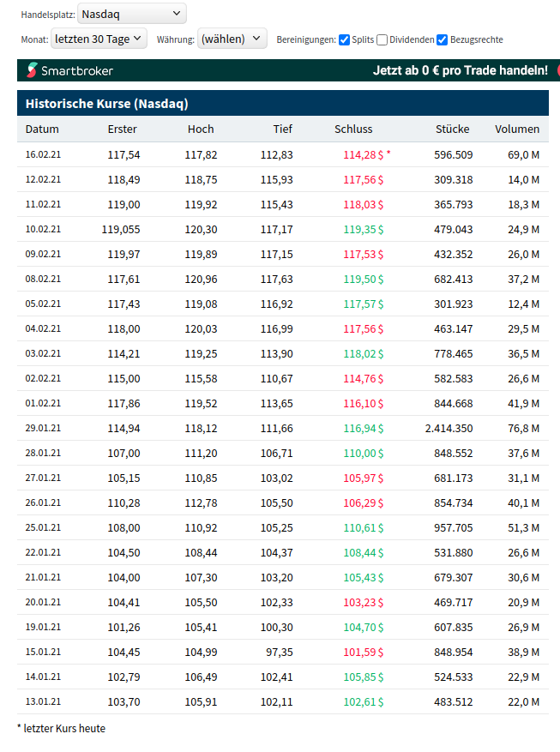Uncheck the Bezugsrechte checkbox
The width and height of the screenshot is (560, 752).
coord(442,39)
